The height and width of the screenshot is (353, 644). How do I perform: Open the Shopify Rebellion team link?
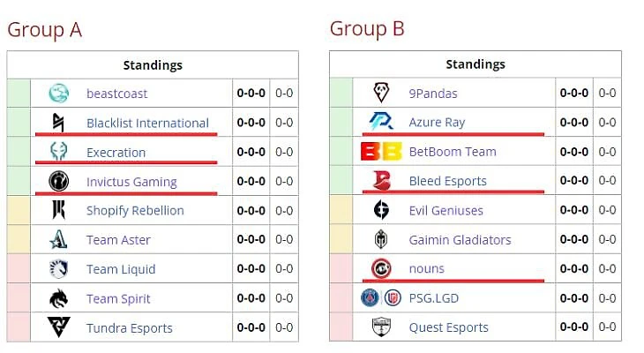135,211
